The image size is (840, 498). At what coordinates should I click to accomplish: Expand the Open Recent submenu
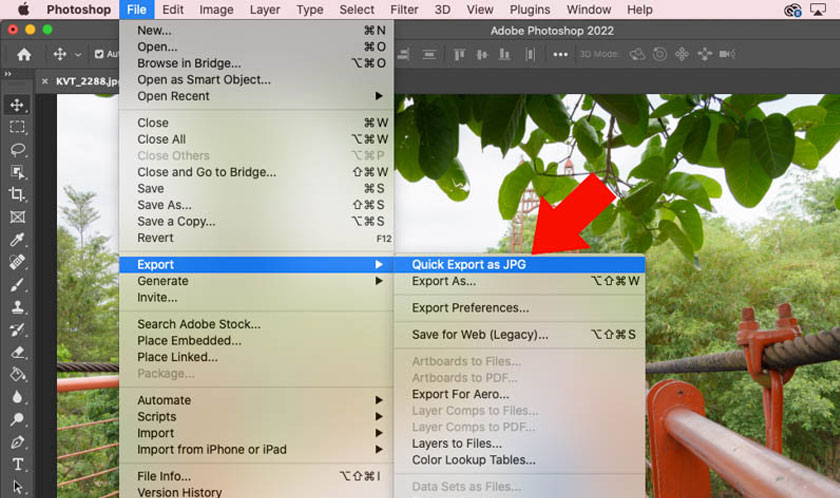coord(379,96)
